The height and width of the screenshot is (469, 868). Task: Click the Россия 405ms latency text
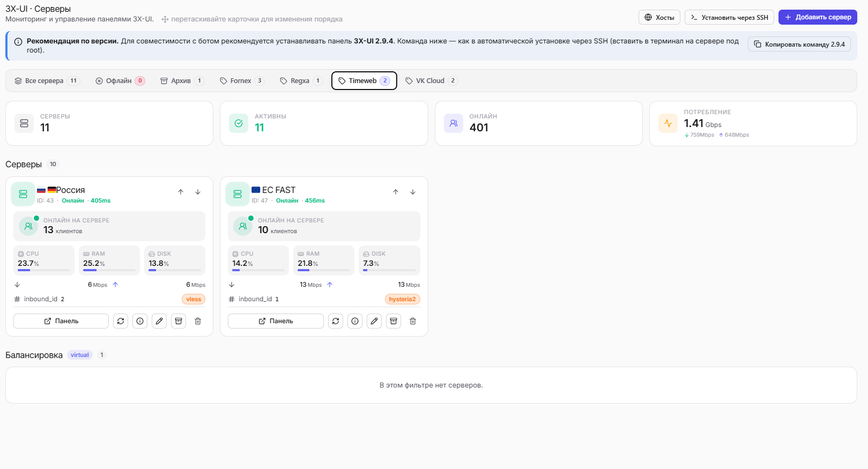pos(100,200)
